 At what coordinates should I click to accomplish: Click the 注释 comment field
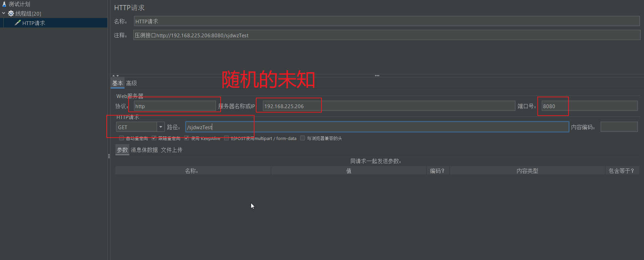tap(387, 35)
